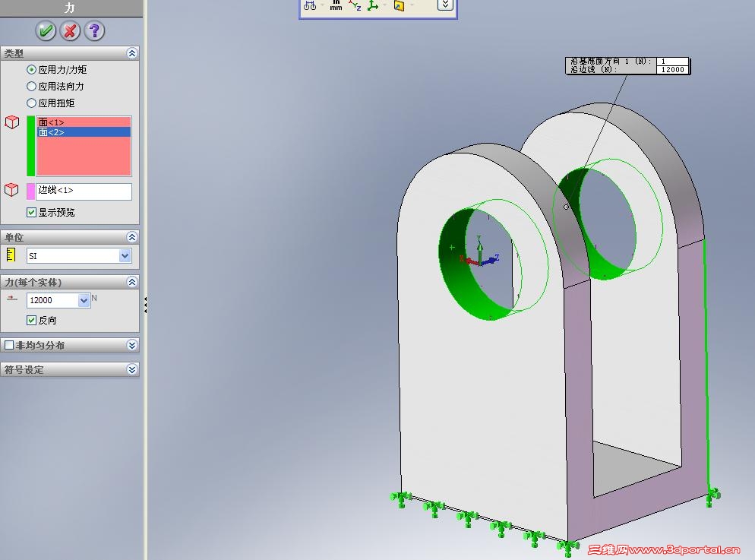Click callout value 1 for 沿基准面方向
The width and height of the screenshot is (755, 560).
672,62
